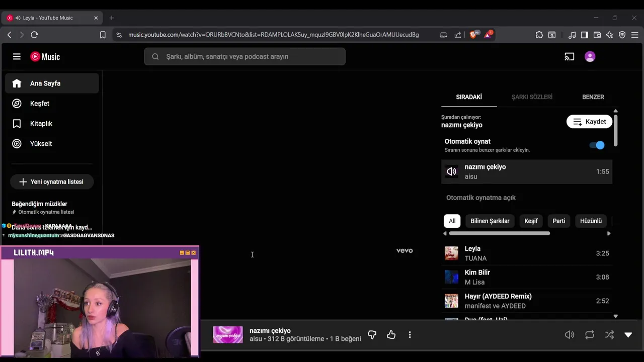Collapse the player page with down triangle

(628, 335)
